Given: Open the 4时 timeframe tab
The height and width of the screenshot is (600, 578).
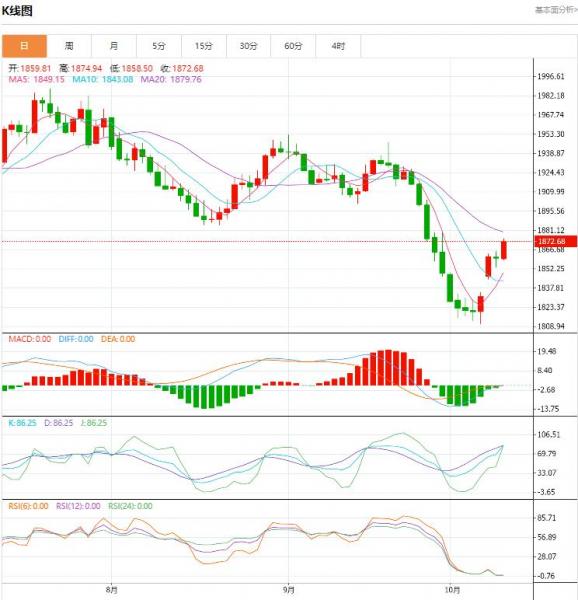Looking at the screenshot, I should (338, 46).
